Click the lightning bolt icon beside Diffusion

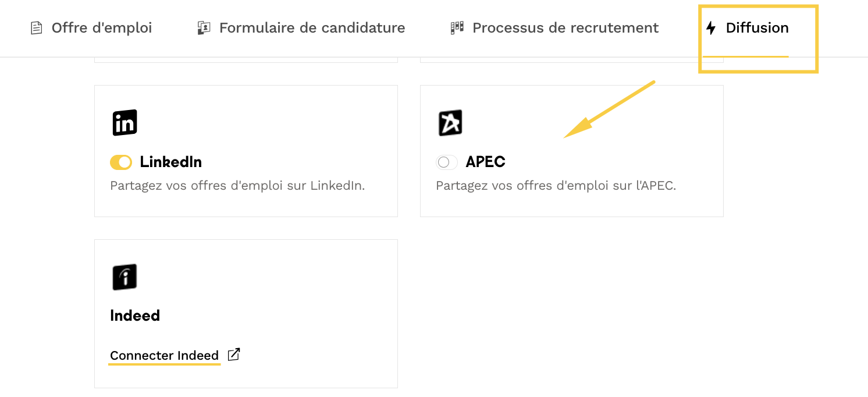[711, 28]
